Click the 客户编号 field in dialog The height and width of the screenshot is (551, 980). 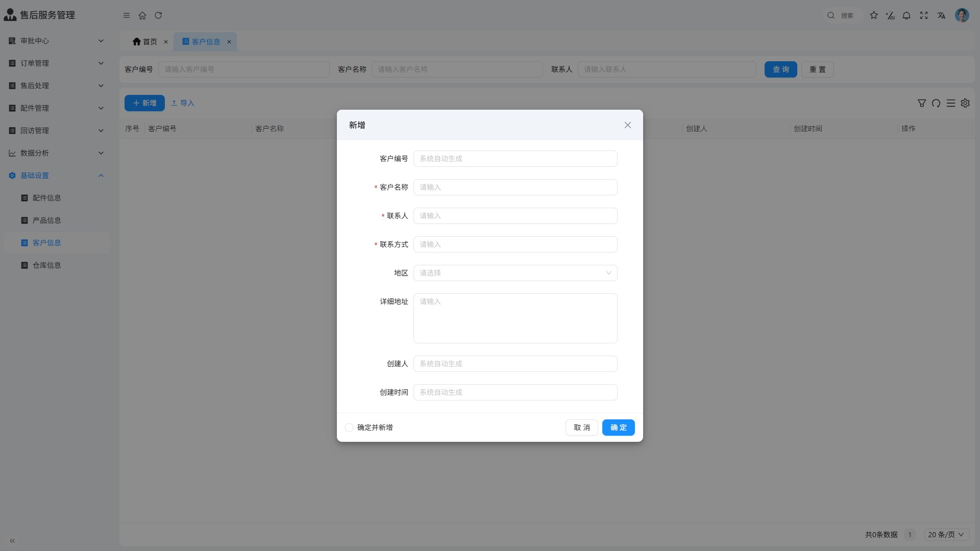(x=516, y=159)
